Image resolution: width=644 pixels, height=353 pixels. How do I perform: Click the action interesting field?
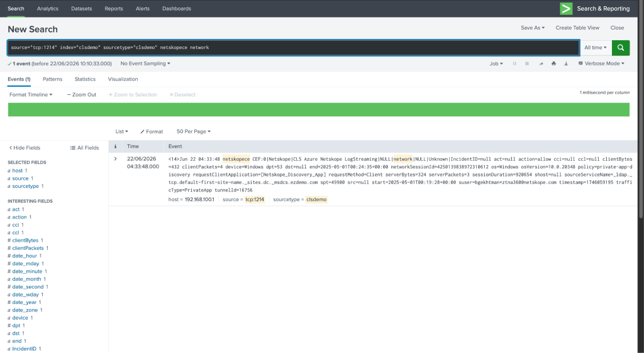[x=19, y=217]
